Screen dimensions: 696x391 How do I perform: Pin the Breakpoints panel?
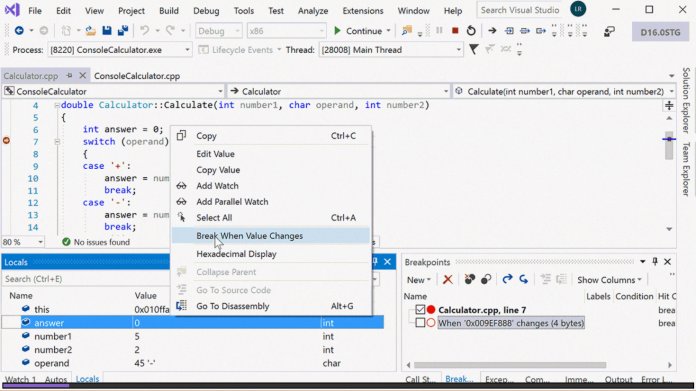pos(655,261)
